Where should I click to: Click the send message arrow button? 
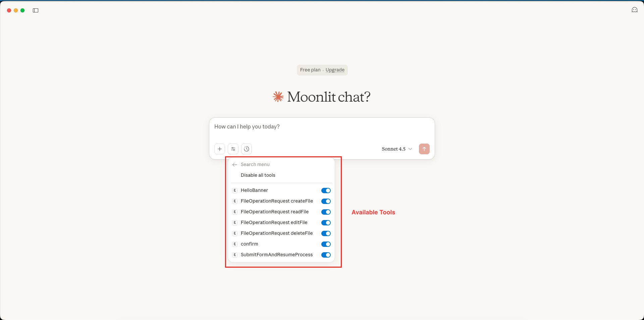(x=424, y=149)
